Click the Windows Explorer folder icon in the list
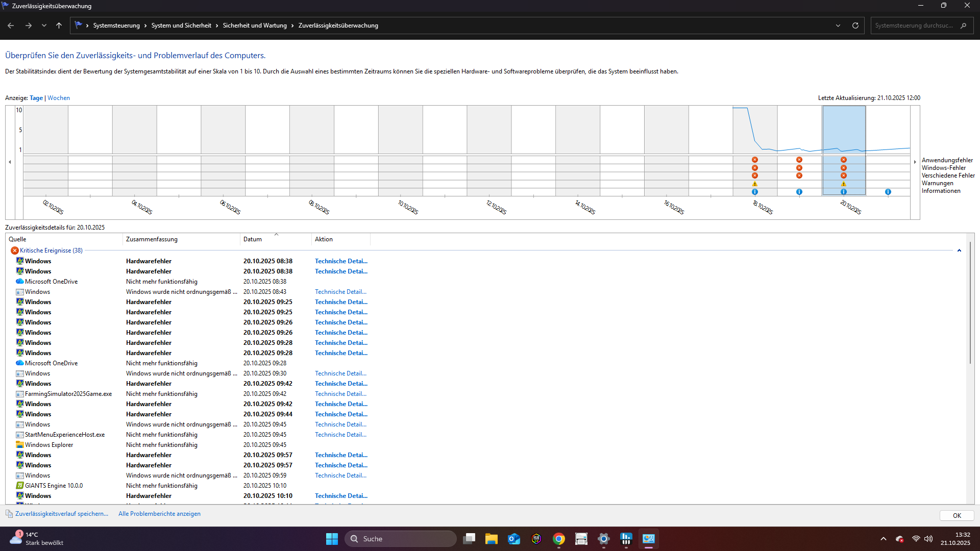 click(19, 445)
